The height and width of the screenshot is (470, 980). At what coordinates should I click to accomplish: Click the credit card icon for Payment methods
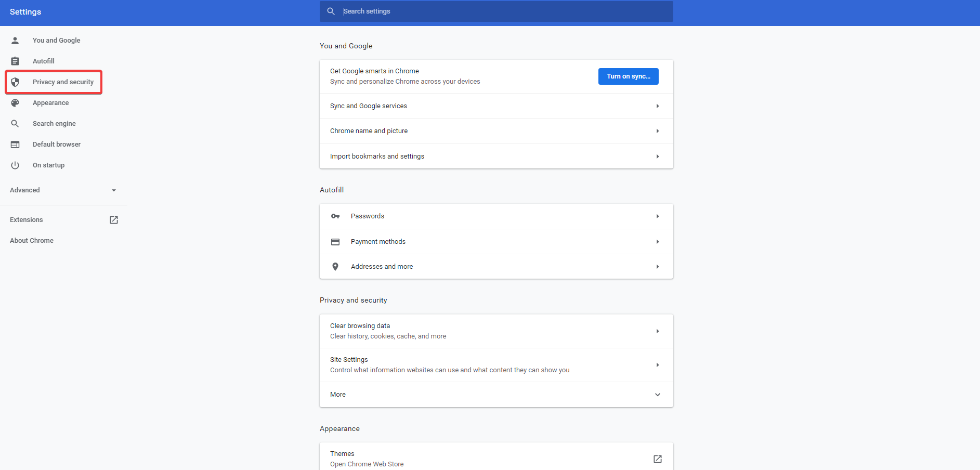coord(335,242)
